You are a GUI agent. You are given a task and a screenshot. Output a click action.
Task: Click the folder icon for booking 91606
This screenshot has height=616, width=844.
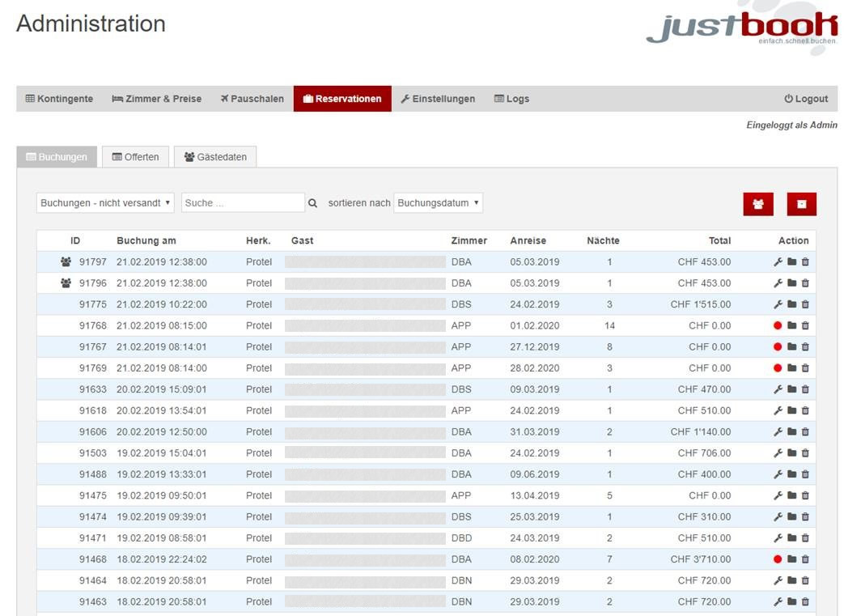[791, 432]
